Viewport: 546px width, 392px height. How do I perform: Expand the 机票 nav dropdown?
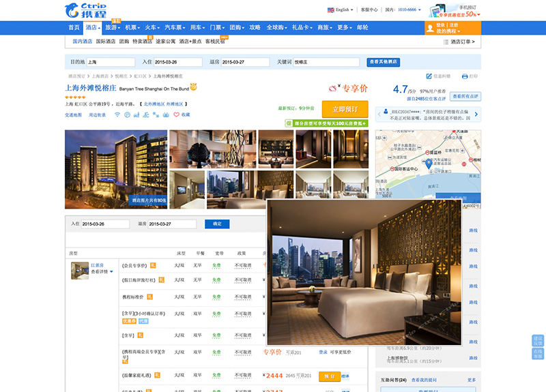[x=132, y=27]
